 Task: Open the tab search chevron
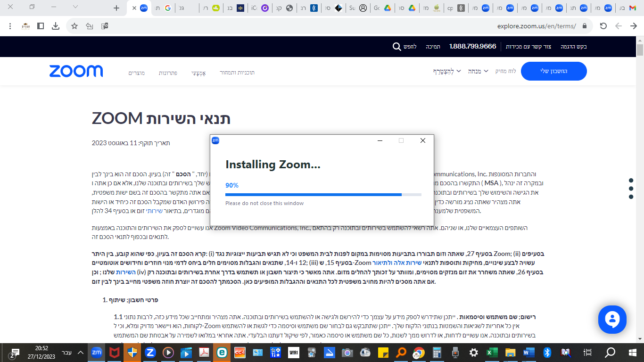[75, 7]
